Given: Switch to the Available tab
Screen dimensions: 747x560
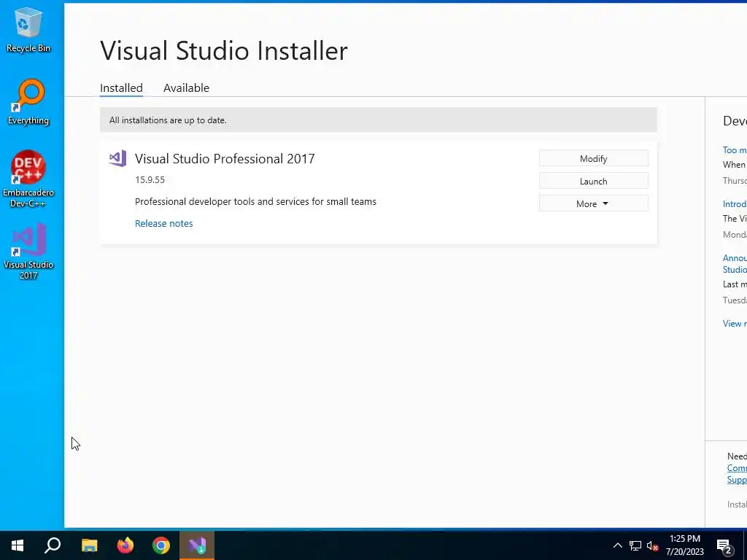Looking at the screenshot, I should click(186, 88).
